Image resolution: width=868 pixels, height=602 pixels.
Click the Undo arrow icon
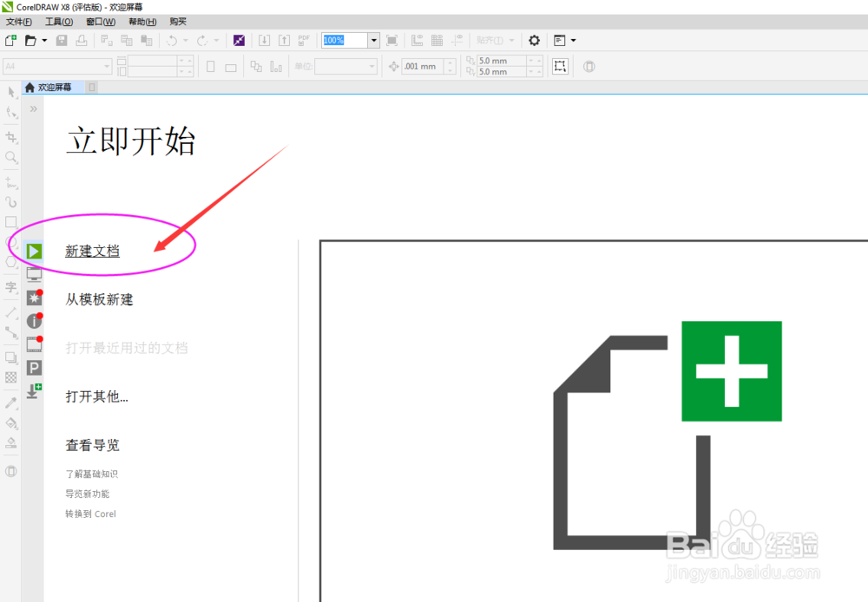172,41
